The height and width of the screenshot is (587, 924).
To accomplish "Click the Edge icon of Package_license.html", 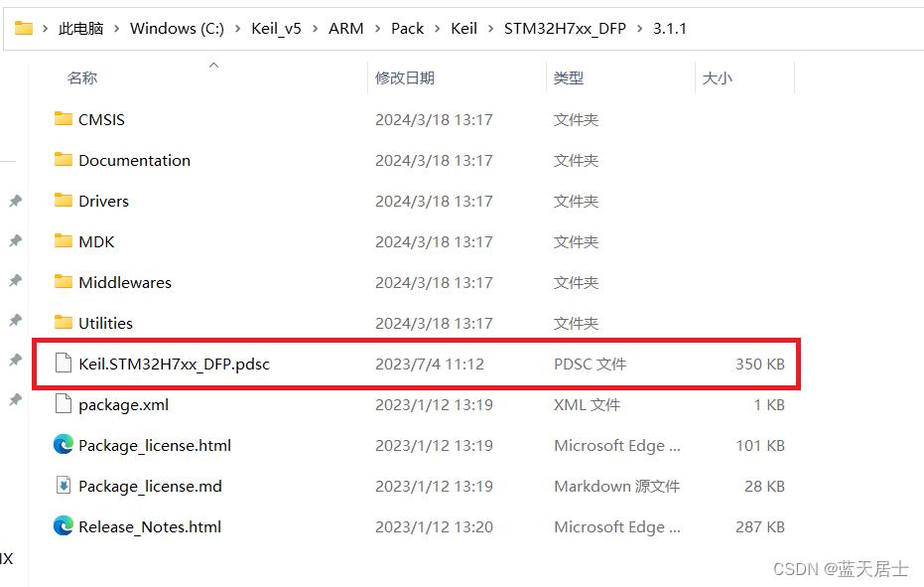I will [64, 444].
